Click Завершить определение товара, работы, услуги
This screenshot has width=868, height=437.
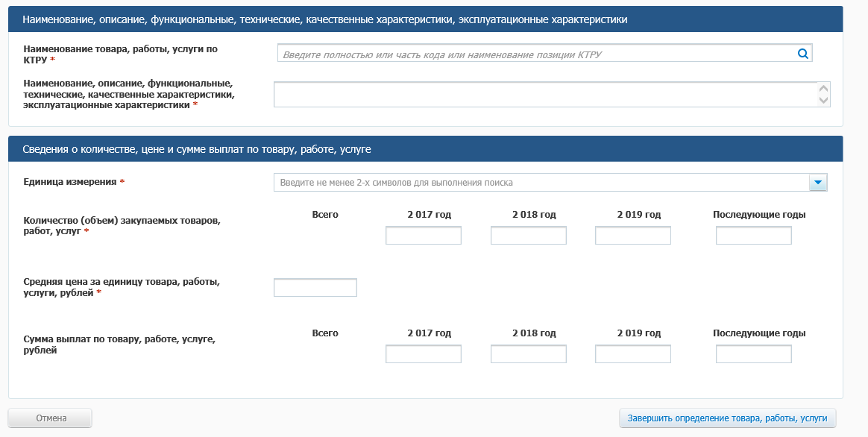727,418
